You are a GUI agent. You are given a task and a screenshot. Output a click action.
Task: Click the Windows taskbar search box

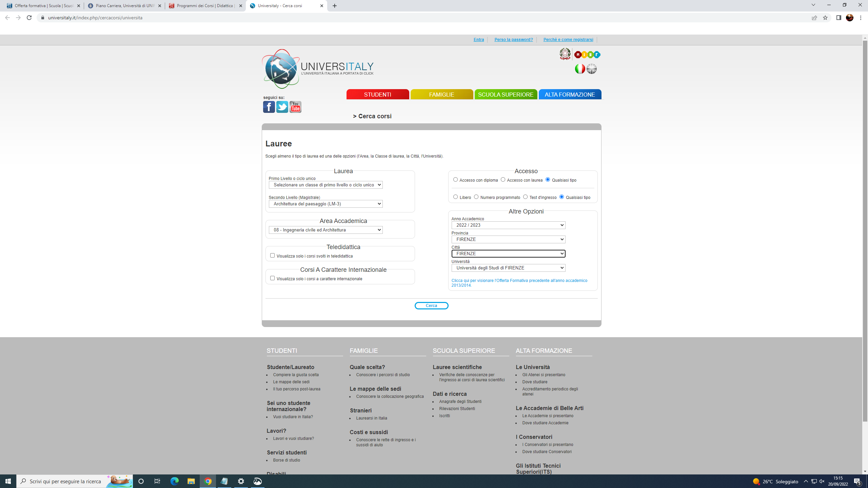75,481
